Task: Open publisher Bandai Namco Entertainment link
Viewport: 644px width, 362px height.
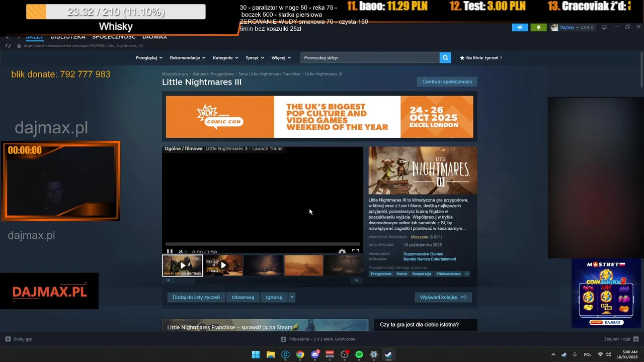Action: click(430, 259)
